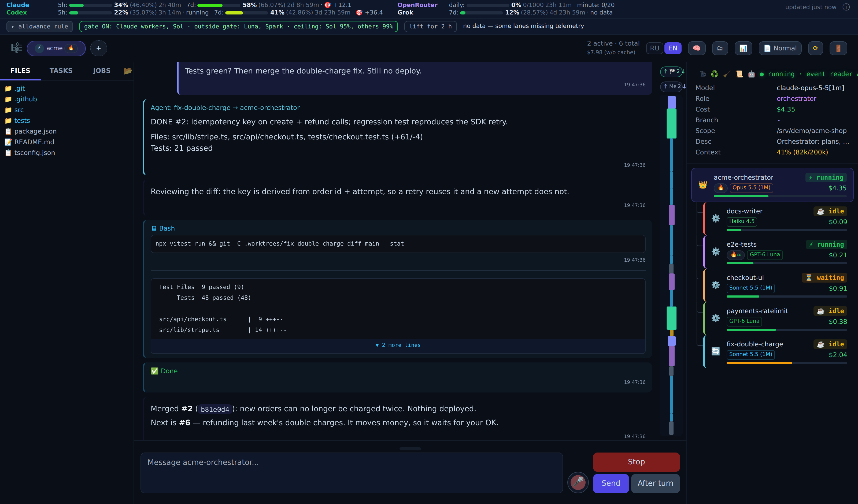This screenshot has width=858, height=504.
Task: Expand the 2 more lines output
Action: coord(398,345)
